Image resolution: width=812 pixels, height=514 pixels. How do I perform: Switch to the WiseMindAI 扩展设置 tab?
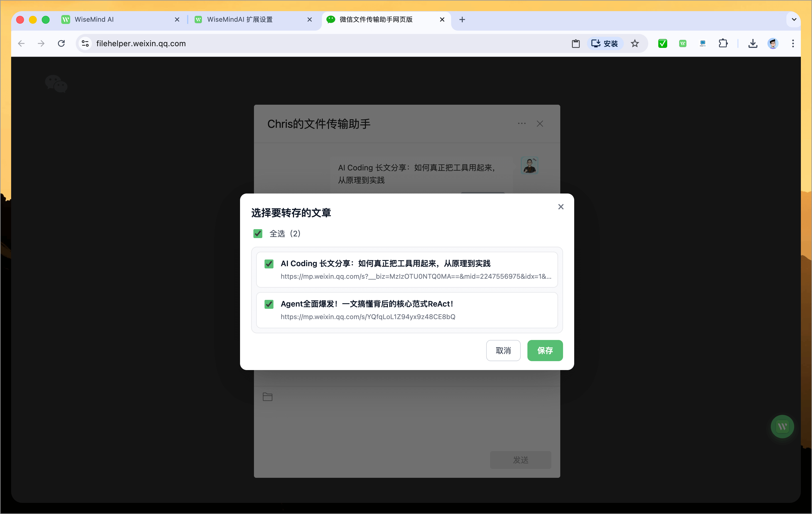(239, 19)
